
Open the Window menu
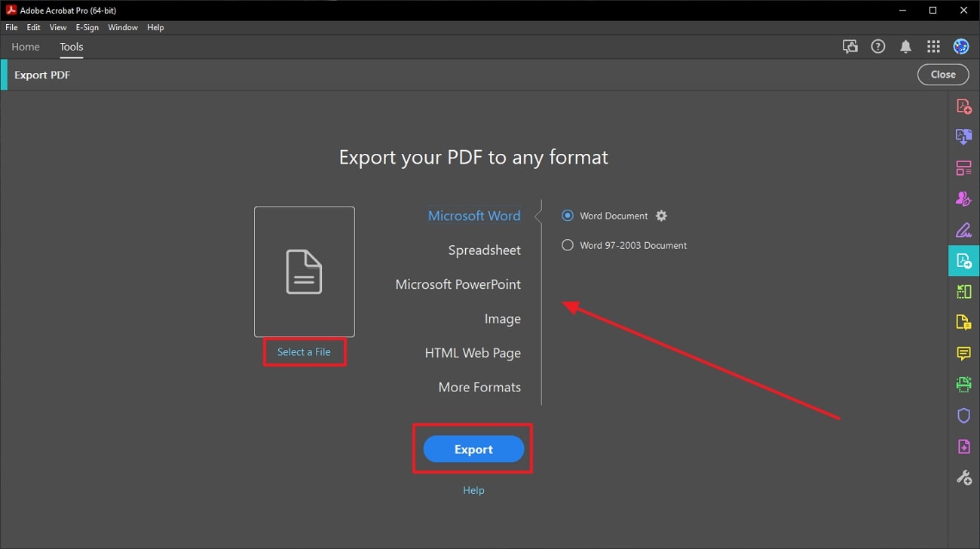123,27
